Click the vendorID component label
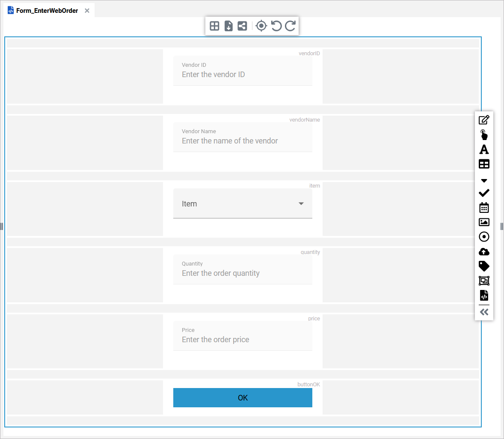 click(x=309, y=54)
